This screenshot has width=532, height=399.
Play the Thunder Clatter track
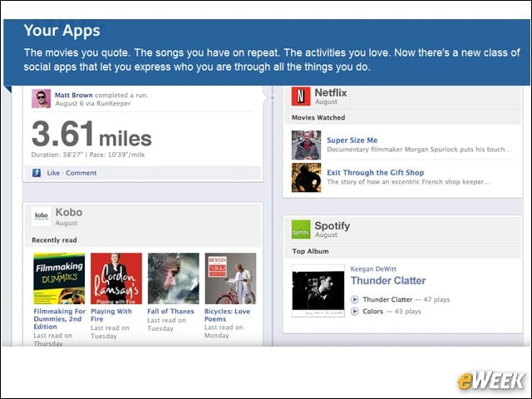tap(355, 299)
